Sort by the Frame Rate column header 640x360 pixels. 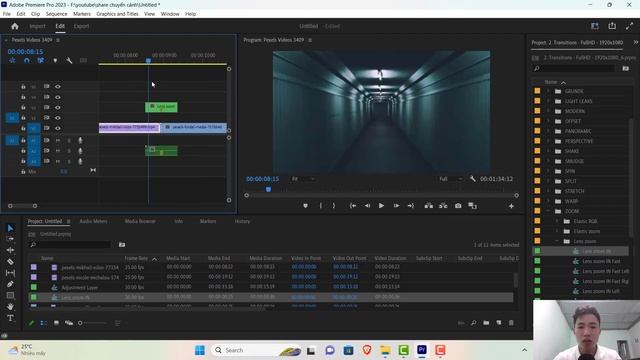tap(136, 258)
